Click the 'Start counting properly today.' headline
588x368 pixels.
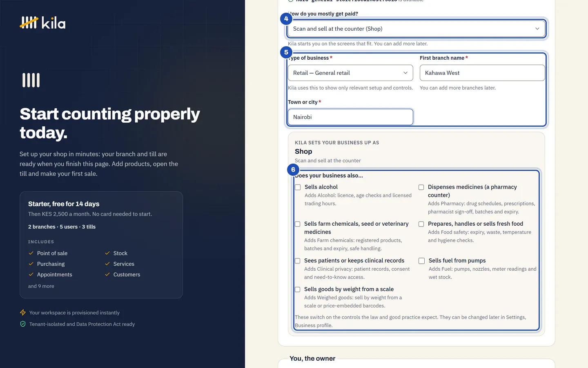[x=110, y=123]
